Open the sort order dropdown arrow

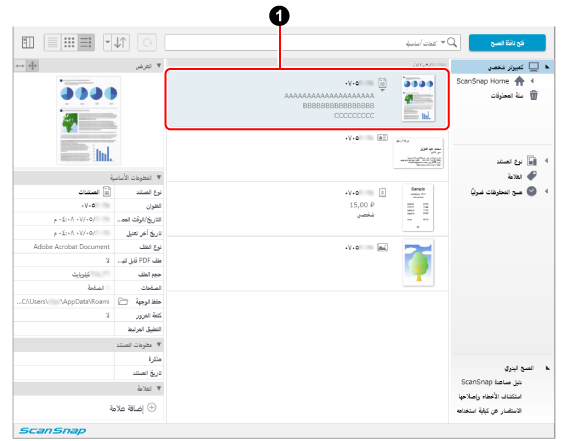tap(108, 42)
